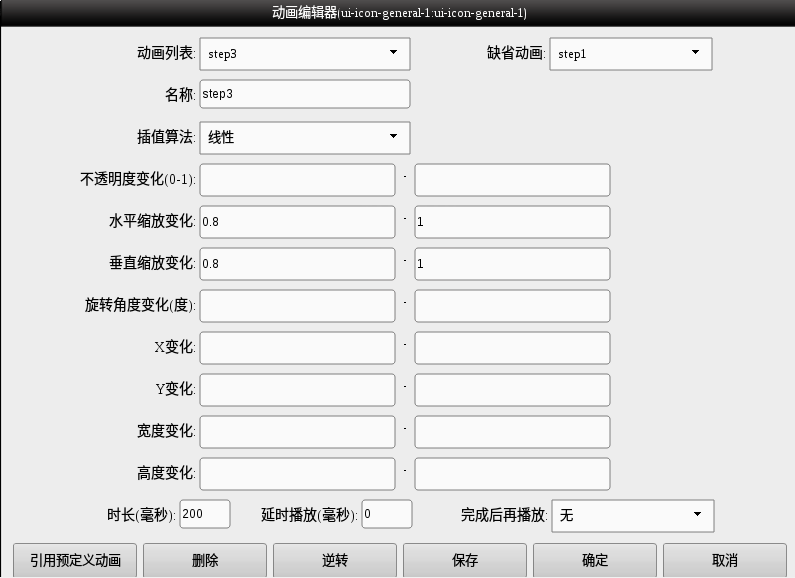The height and width of the screenshot is (578, 795).
Task: Click the 缺省动画 dropdown arrow
Action: pyautogui.click(x=696, y=52)
